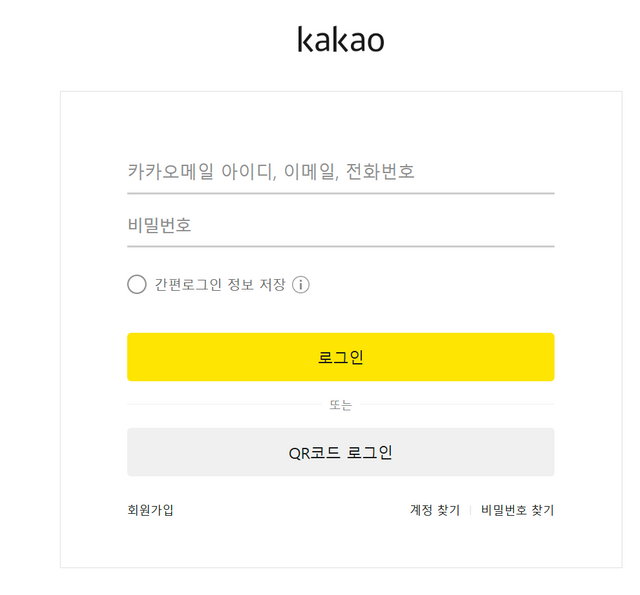Open the info icon beside 간편로그인 정보 저장
This screenshot has width=640, height=595.
pyautogui.click(x=301, y=284)
